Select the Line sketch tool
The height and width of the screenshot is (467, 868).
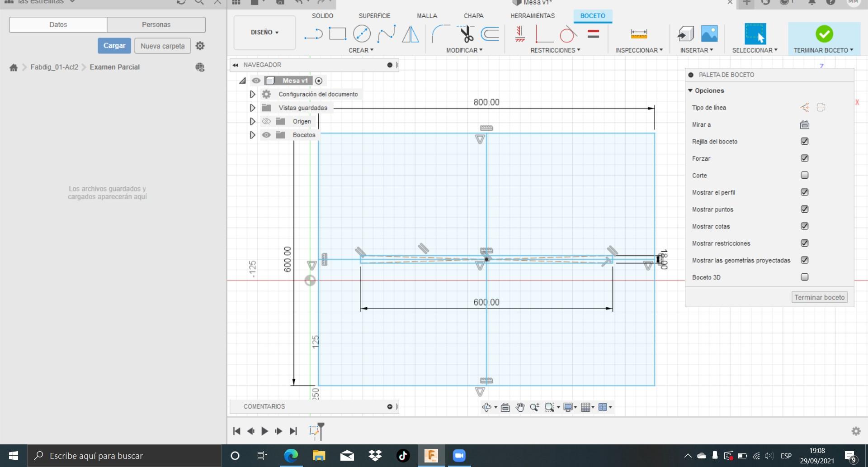(x=313, y=34)
